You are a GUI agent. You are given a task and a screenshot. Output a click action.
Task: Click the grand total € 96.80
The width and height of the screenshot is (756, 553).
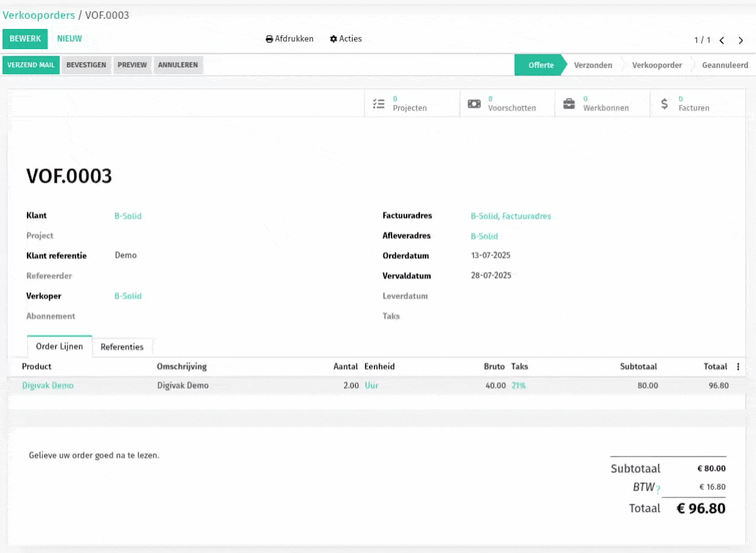click(x=701, y=508)
